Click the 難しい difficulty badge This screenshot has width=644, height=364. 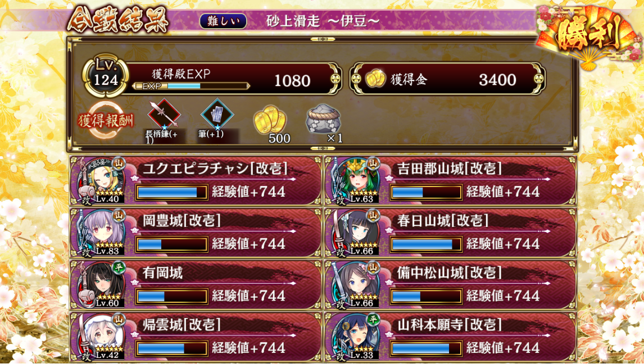[223, 21]
